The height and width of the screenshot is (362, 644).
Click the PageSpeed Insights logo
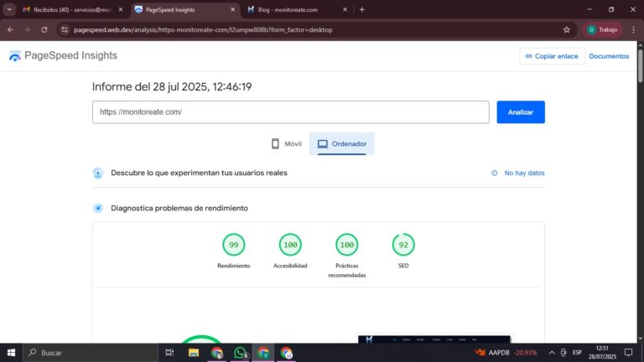coord(63,56)
